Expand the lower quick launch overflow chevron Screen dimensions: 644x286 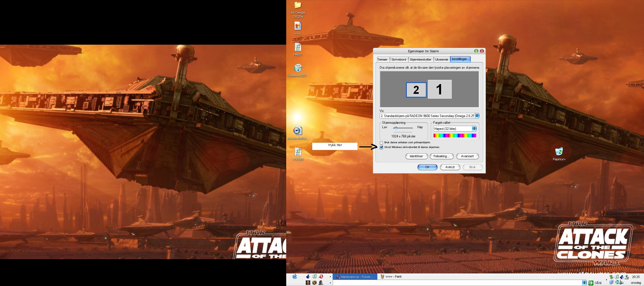click(330, 283)
